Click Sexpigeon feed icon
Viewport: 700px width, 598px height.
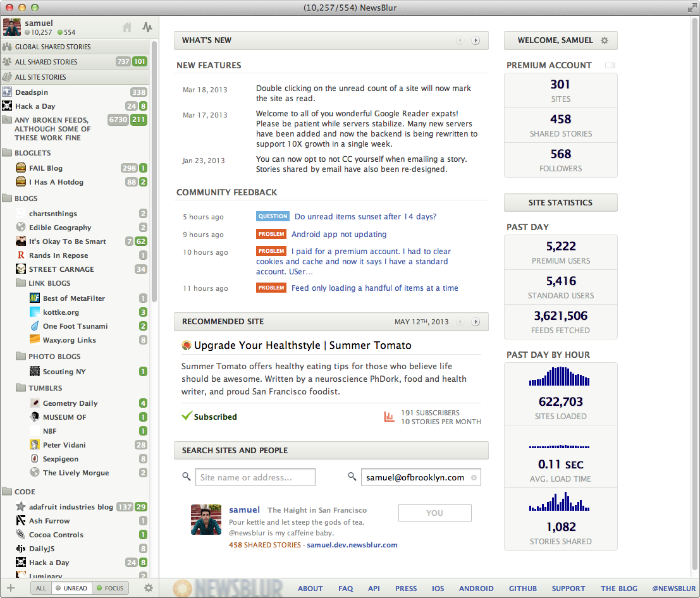tap(34, 458)
